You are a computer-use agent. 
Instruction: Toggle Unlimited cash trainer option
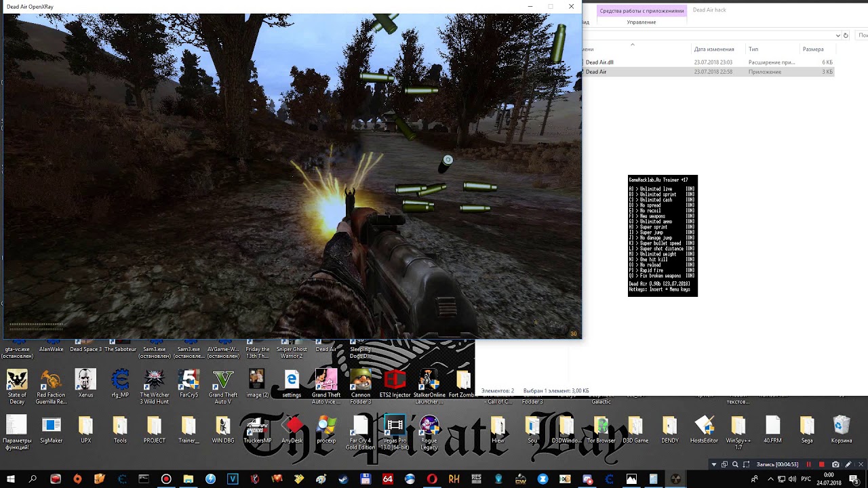[x=662, y=200]
